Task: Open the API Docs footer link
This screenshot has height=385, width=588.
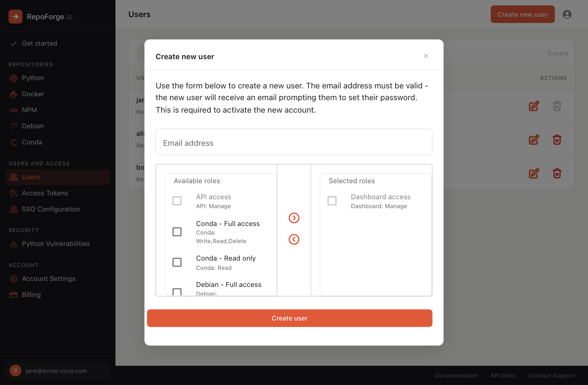Action: tap(503, 375)
